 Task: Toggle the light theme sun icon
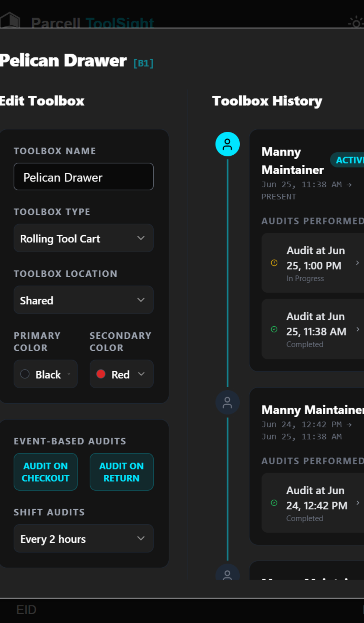click(356, 22)
